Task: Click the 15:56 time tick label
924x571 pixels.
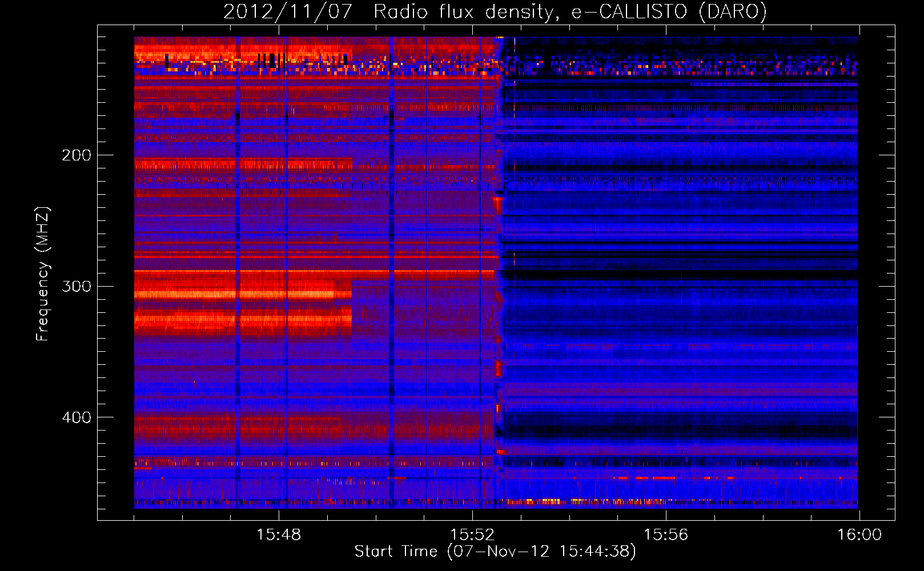Action: (666, 535)
